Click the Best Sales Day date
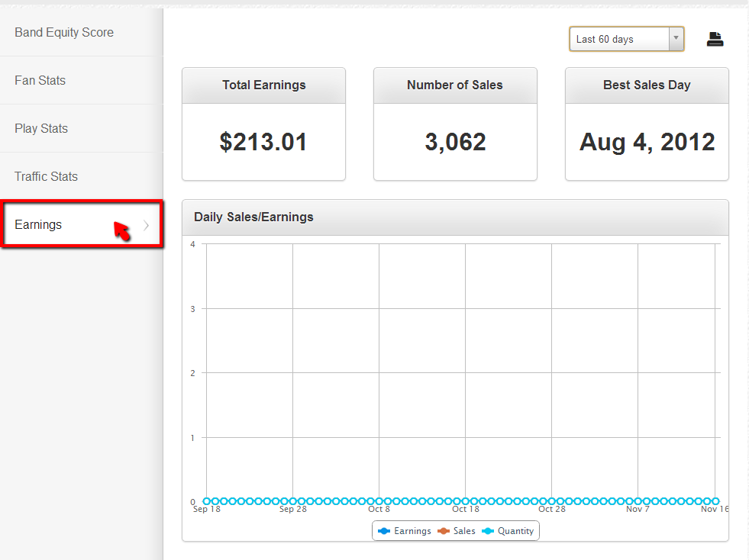Image resolution: width=749 pixels, height=560 pixels. coord(647,142)
